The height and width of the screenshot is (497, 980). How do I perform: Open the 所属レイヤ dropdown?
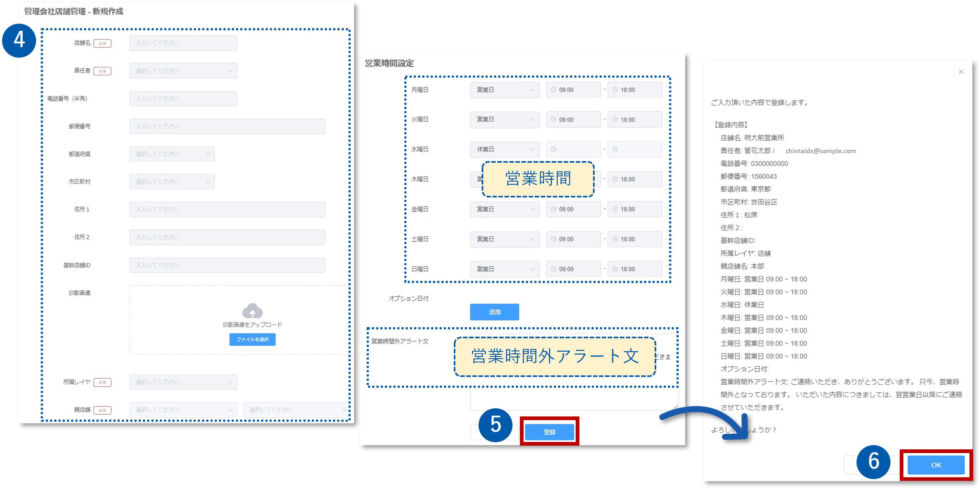183,382
